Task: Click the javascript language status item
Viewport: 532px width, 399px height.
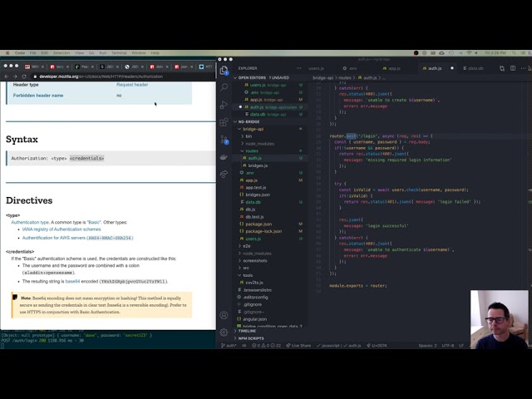Action: pos(328,346)
